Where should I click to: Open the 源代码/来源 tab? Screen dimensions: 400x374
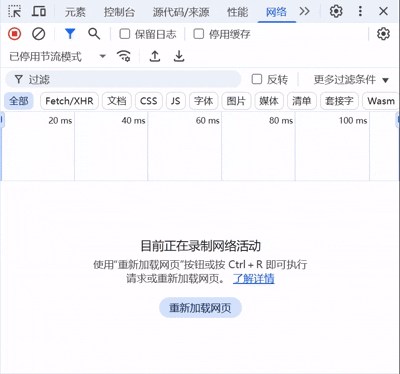pos(181,12)
